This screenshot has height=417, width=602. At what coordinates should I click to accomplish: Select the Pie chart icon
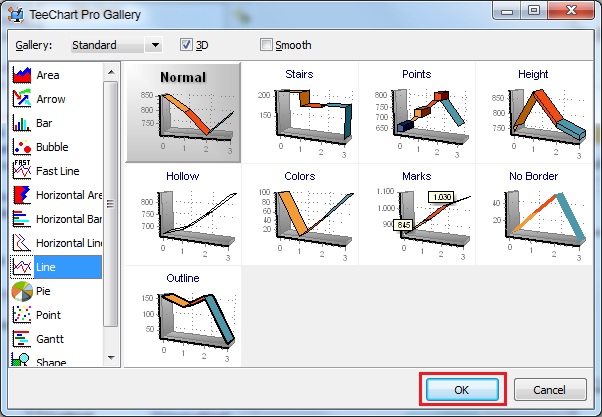pos(22,291)
